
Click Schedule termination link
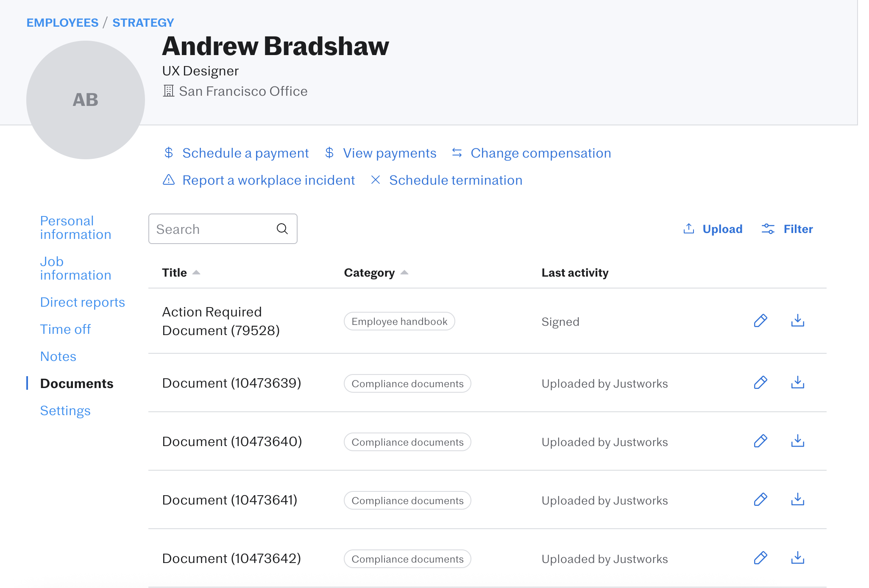[455, 180]
